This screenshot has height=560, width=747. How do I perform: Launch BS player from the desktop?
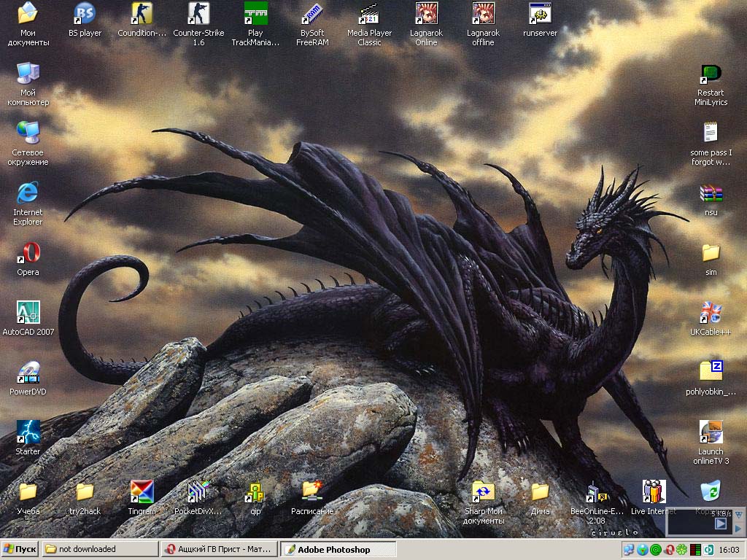[x=85, y=20]
